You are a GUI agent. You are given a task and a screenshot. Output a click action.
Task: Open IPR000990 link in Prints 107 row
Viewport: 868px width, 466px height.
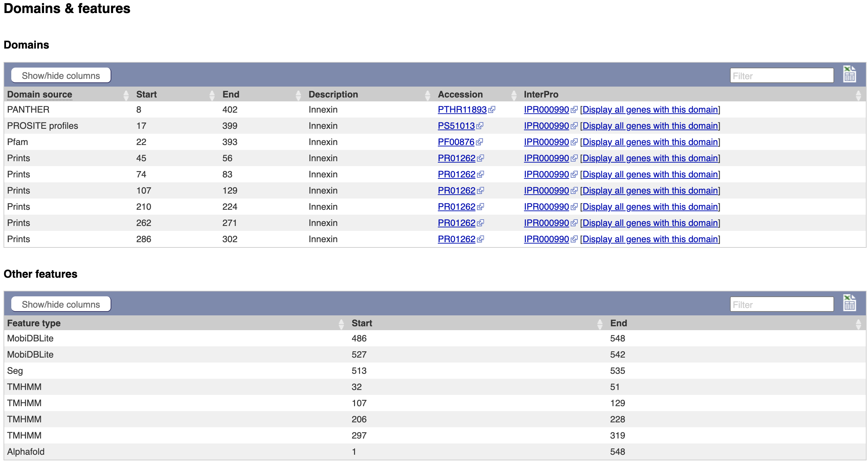coord(546,190)
